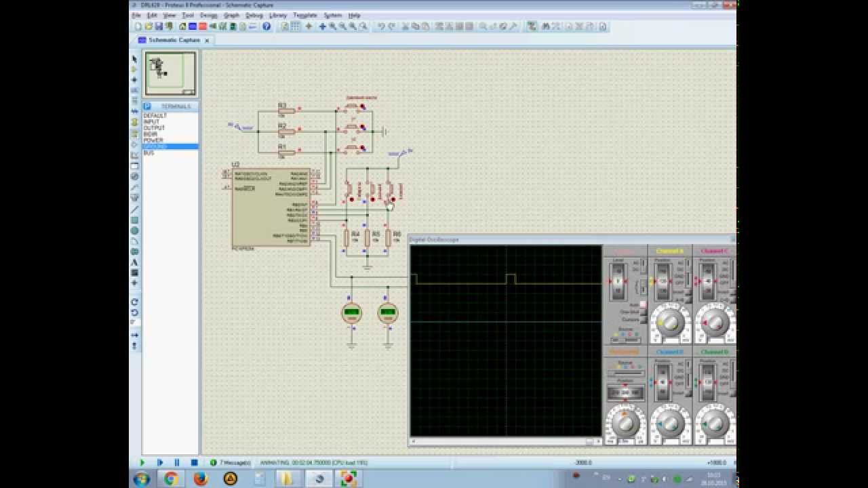Click the Undo toolbar icon

click(382, 26)
